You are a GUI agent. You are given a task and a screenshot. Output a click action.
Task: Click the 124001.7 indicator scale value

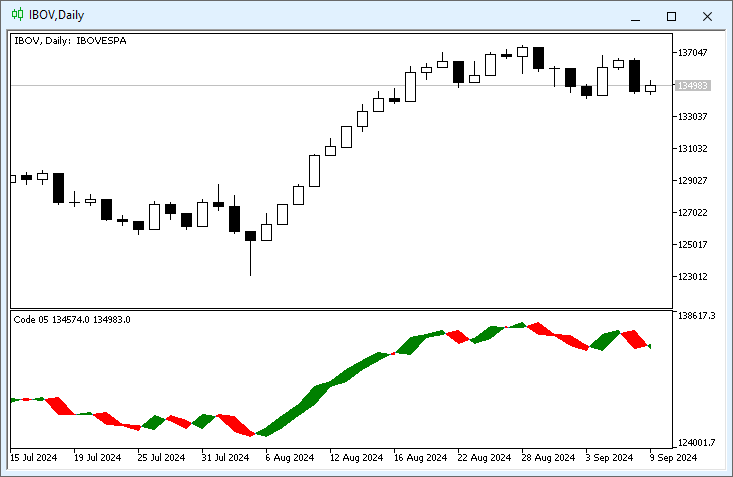click(x=697, y=442)
